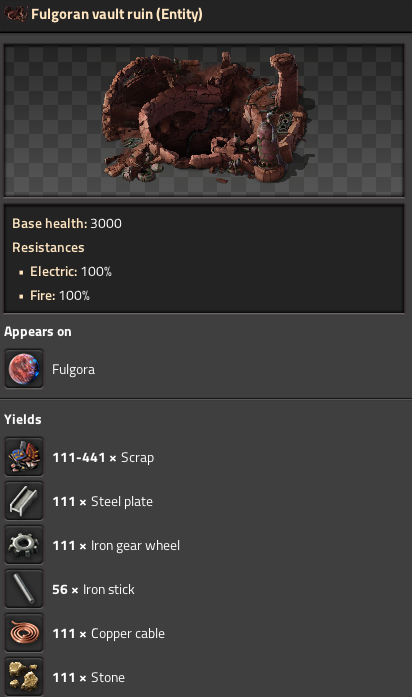Click the Scrap yield label
Viewport: 412px width, 697px height.
pos(103,457)
